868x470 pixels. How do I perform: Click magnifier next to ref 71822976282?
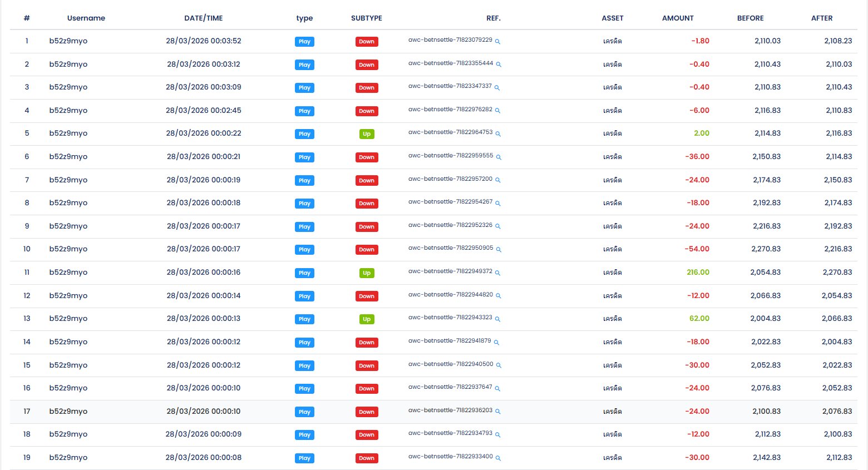[x=497, y=111]
